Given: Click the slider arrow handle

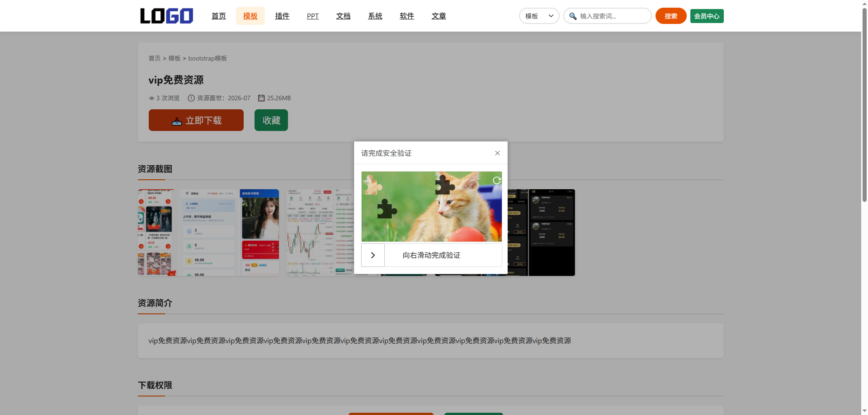Looking at the screenshot, I should point(373,255).
